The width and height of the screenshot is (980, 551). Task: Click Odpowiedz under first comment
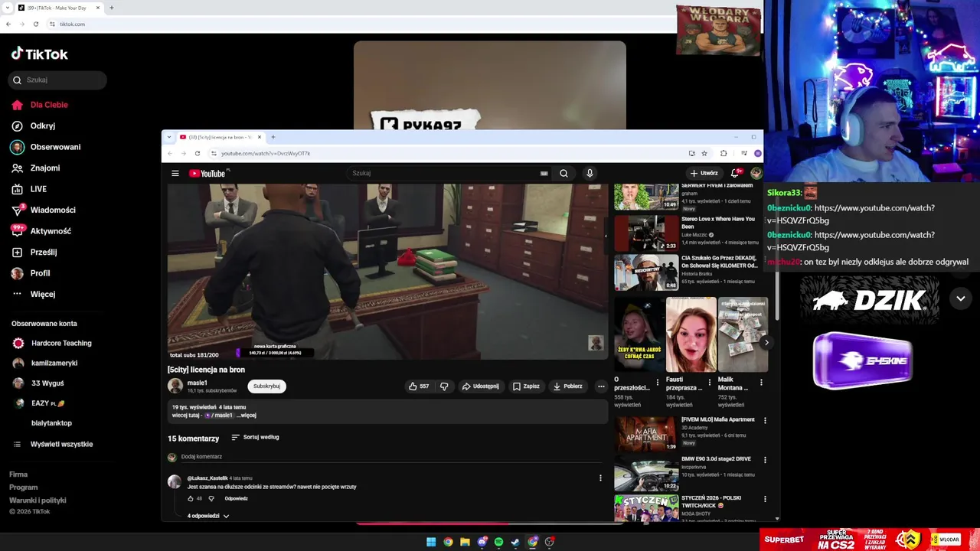pos(236,498)
